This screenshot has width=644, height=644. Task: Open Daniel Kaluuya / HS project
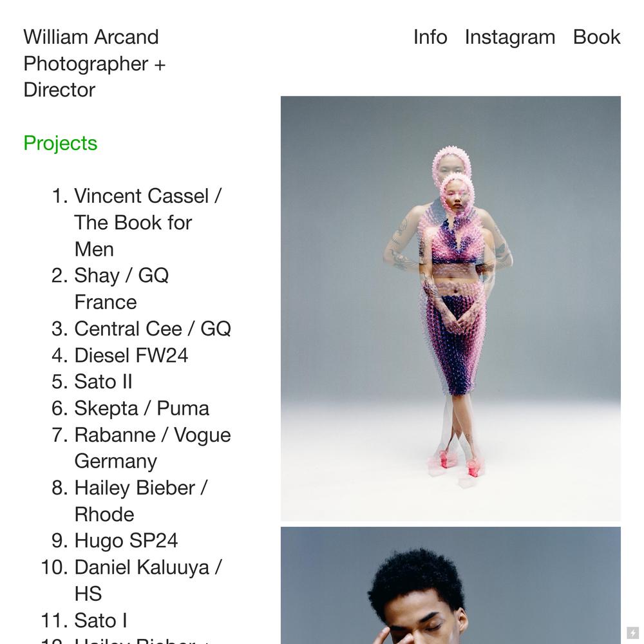pyautogui.click(x=148, y=580)
